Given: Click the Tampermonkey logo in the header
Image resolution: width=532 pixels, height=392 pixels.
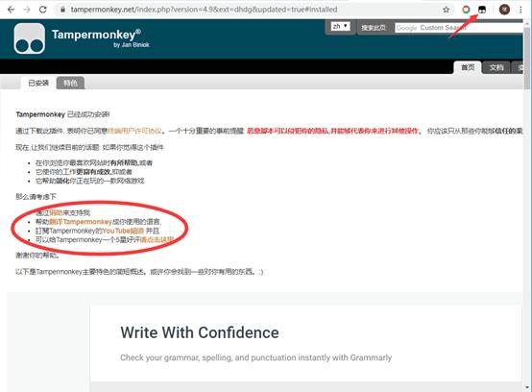Looking at the screenshot, I should point(30,38).
